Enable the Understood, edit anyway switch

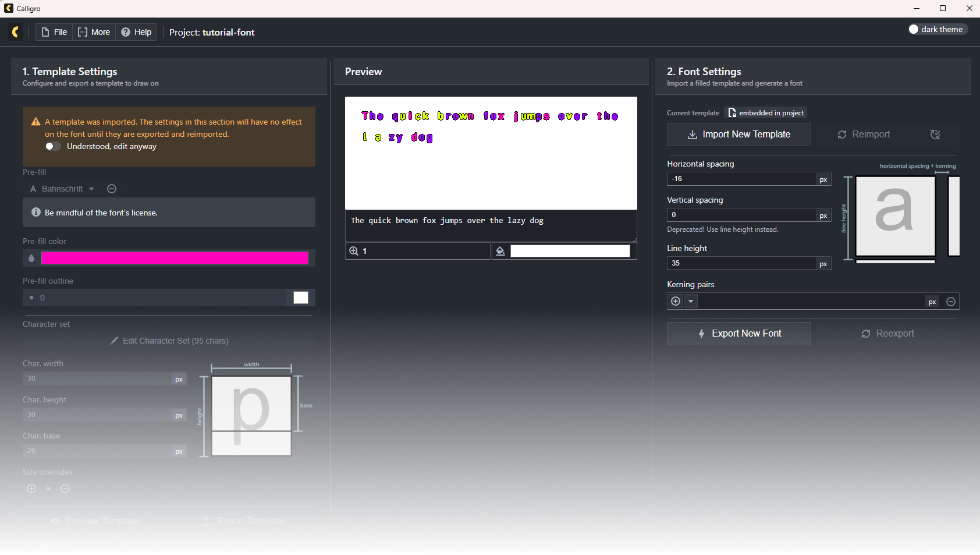click(52, 146)
